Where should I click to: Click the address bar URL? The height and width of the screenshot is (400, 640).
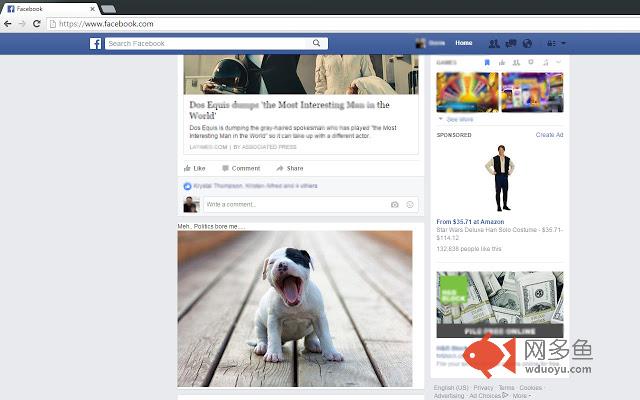pyautogui.click(x=106, y=24)
